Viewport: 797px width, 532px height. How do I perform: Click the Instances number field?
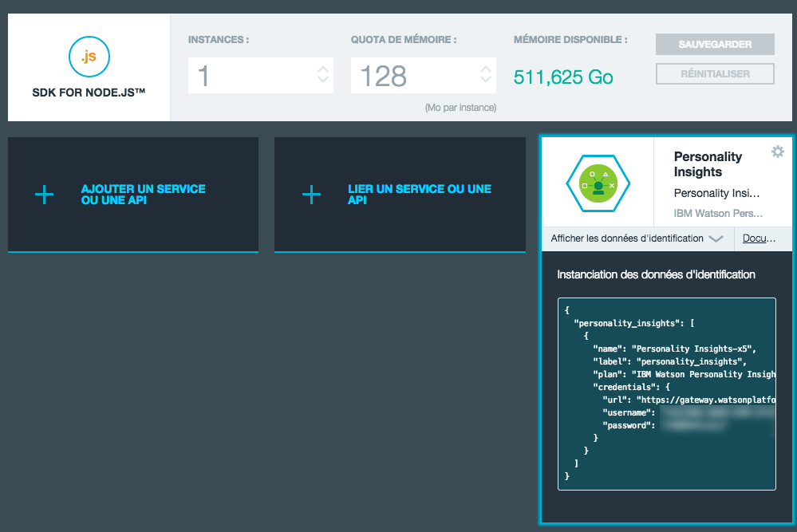click(x=261, y=75)
